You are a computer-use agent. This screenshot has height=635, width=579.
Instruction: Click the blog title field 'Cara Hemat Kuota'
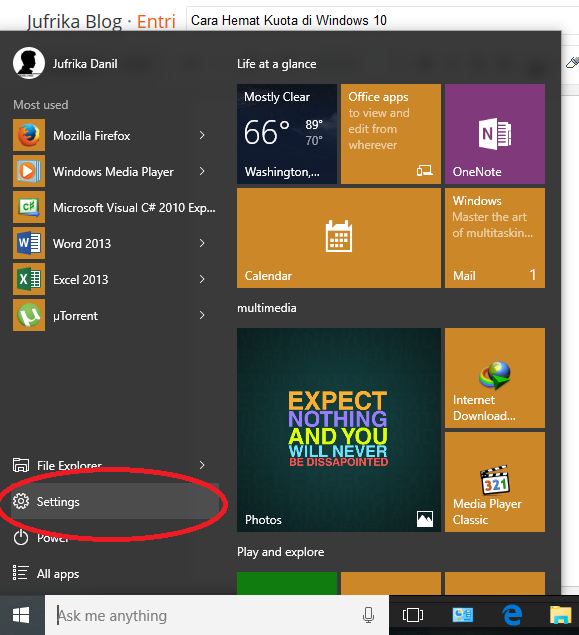(x=383, y=20)
